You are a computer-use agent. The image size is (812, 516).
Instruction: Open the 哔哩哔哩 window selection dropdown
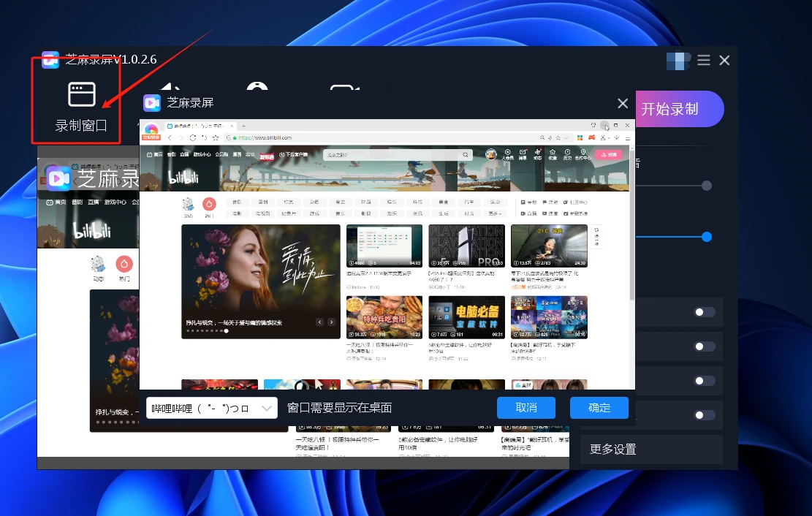coord(211,408)
